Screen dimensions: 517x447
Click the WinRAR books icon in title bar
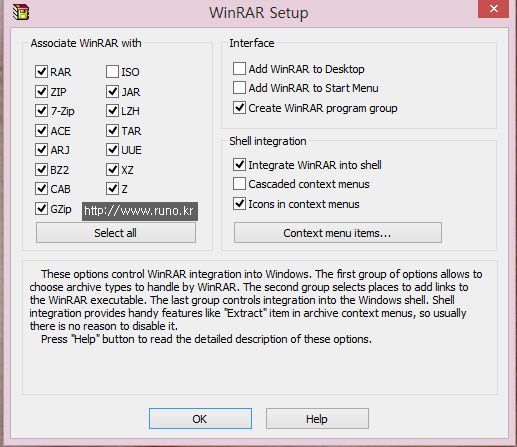(x=21, y=12)
